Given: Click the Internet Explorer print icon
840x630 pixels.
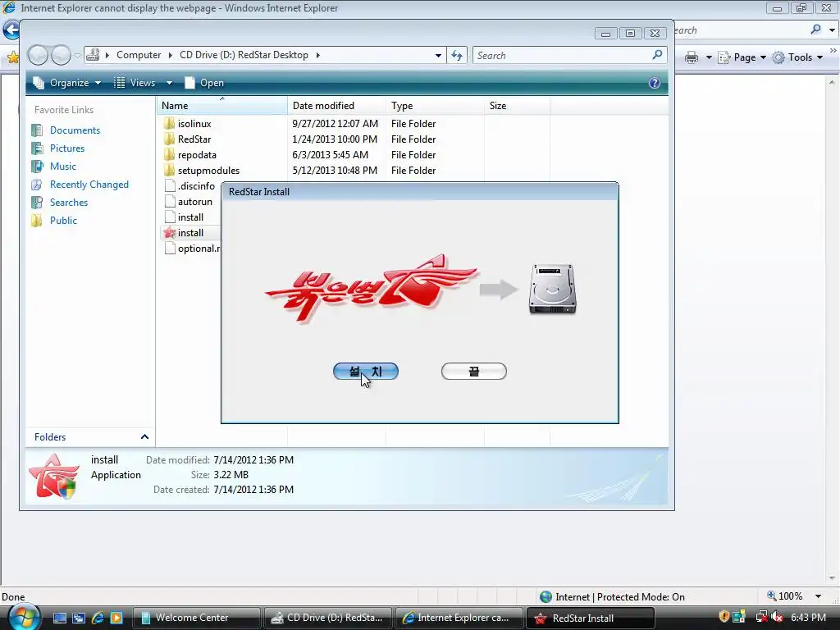Looking at the screenshot, I should click(692, 57).
